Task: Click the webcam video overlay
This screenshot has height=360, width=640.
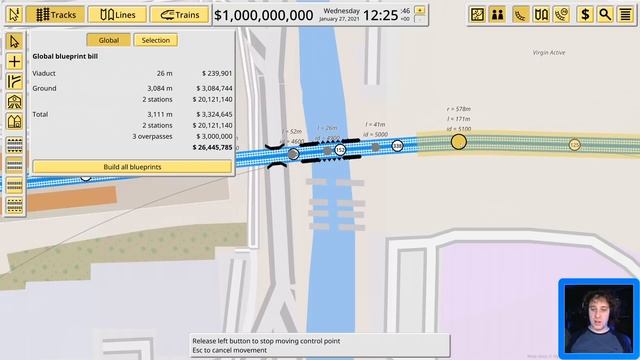Action: 599,318
